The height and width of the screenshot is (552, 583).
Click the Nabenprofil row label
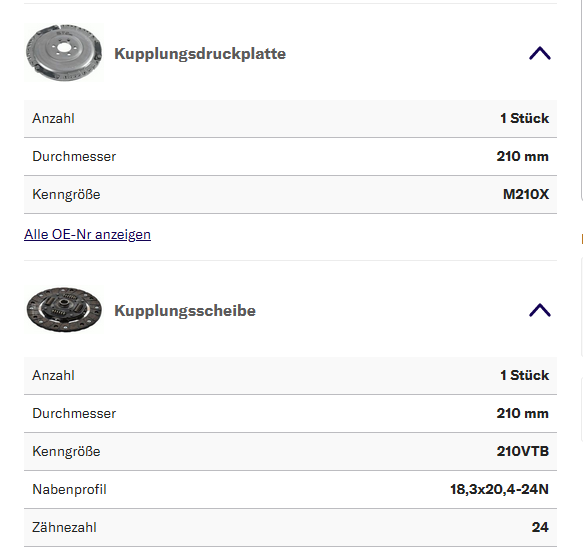click(x=70, y=489)
